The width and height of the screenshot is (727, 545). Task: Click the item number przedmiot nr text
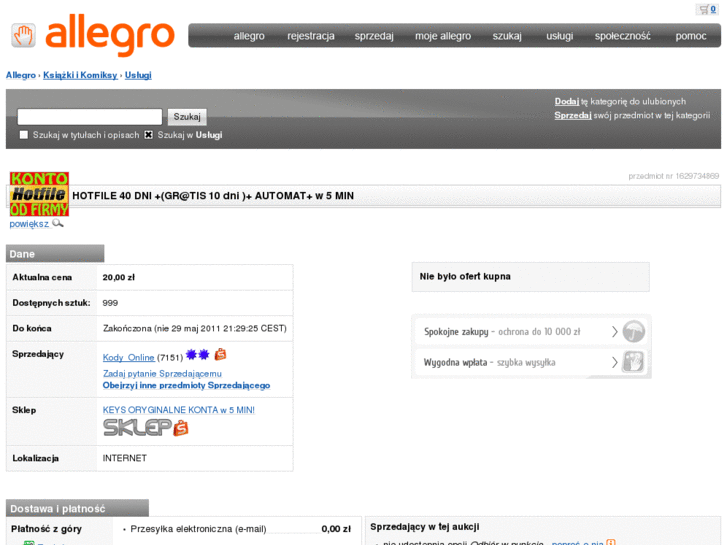click(x=674, y=176)
